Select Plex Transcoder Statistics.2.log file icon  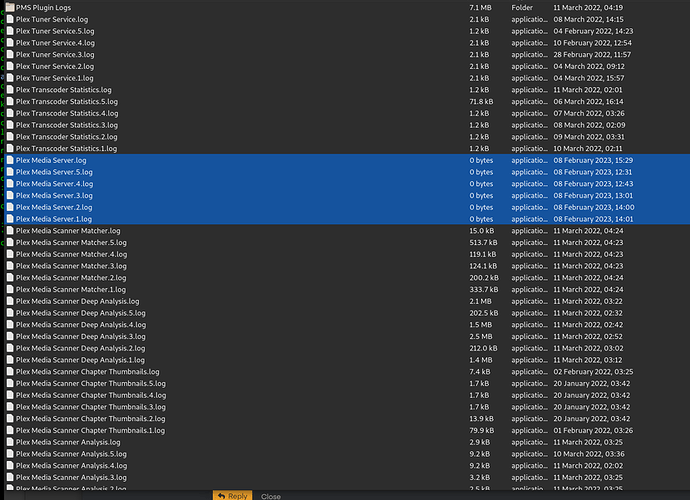10,137
